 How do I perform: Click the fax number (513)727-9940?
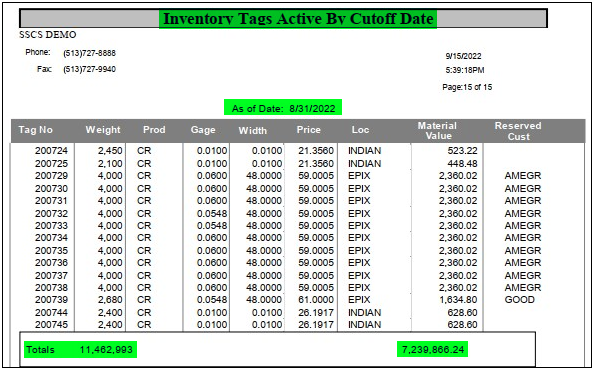(x=89, y=69)
